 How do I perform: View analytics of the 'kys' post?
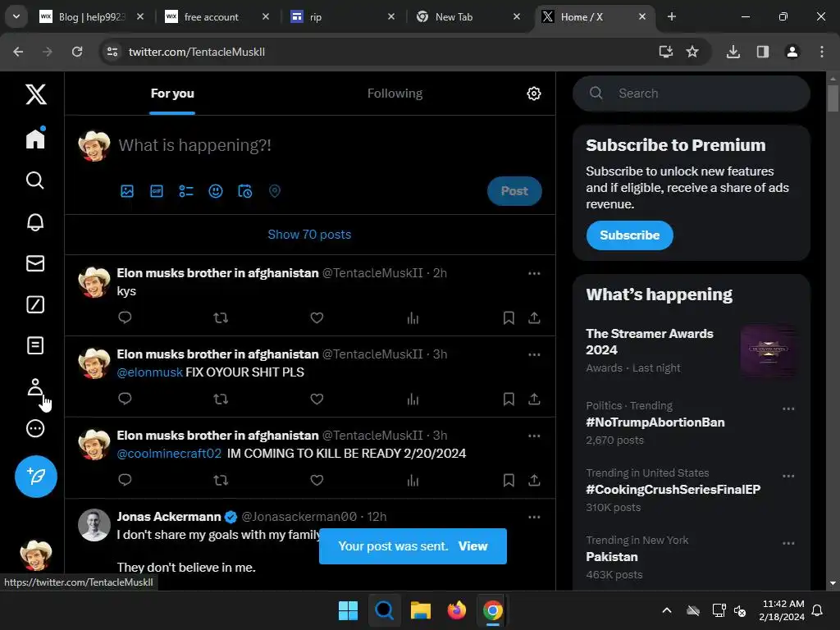[413, 318]
